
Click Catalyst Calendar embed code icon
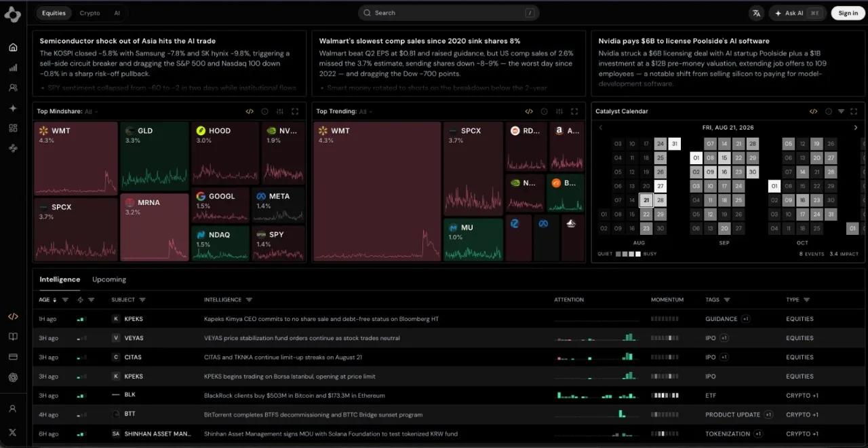[x=813, y=111]
